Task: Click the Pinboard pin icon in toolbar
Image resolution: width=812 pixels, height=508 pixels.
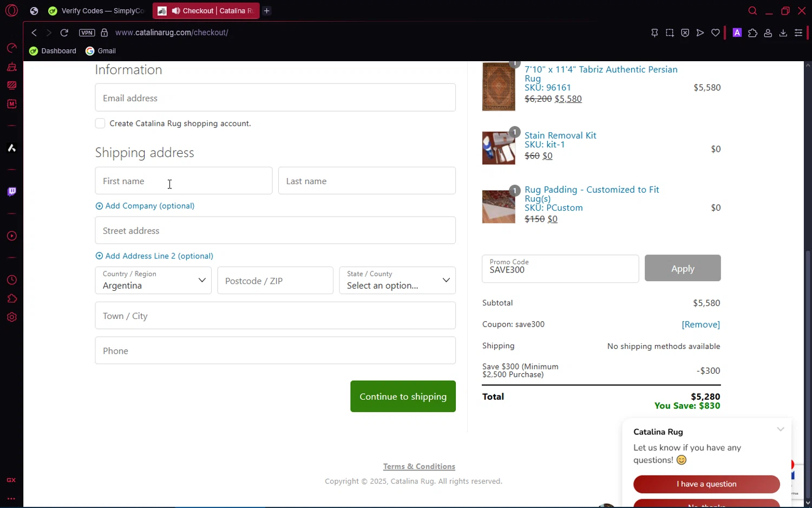Action: (654, 33)
